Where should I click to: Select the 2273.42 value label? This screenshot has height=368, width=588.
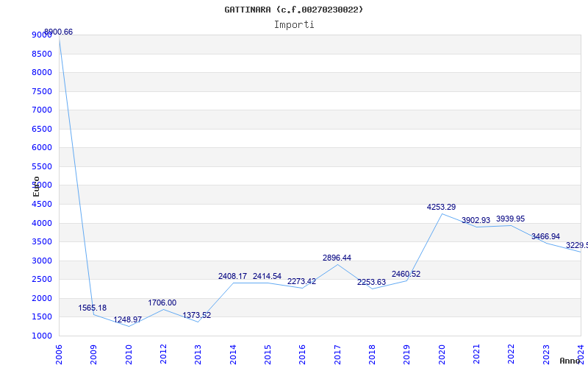click(x=301, y=281)
